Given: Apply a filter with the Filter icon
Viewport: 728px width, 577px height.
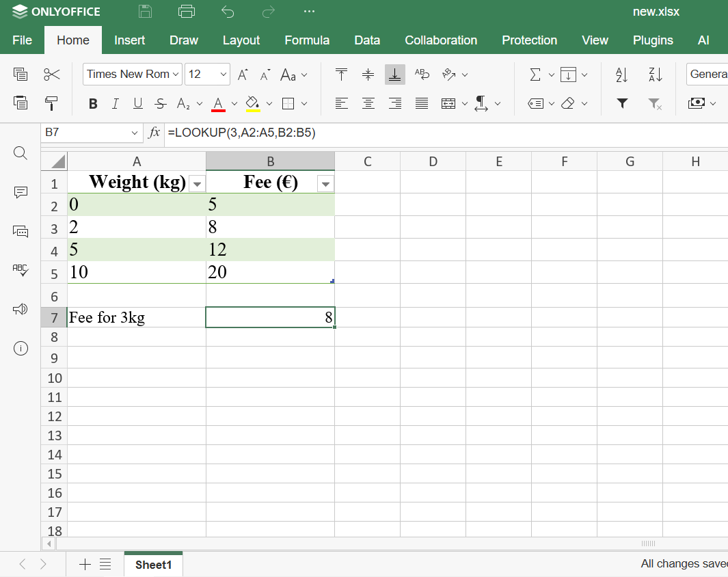Looking at the screenshot, I should point(622,103).
